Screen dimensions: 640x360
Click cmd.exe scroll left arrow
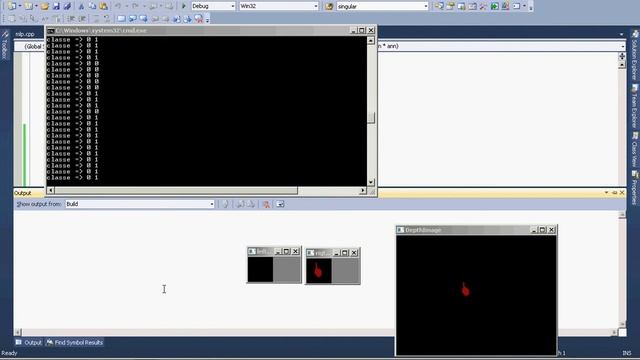(51, 191)
